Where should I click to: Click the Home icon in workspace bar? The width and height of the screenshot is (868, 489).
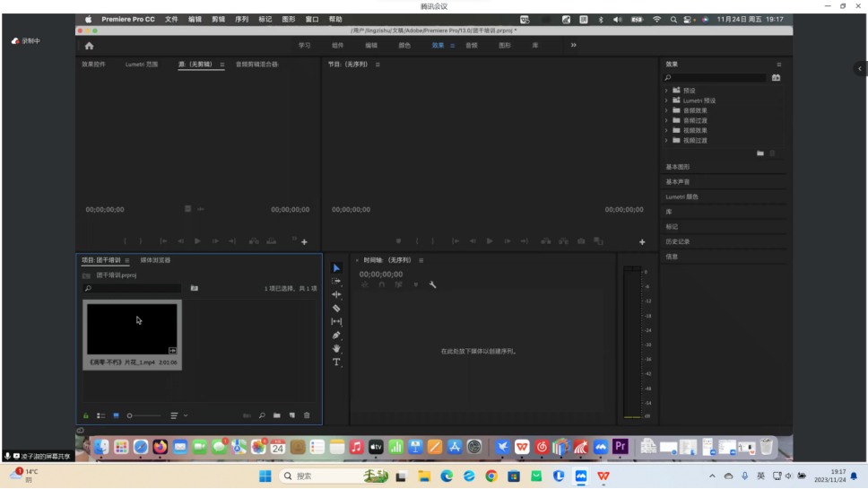pos(89,46)
